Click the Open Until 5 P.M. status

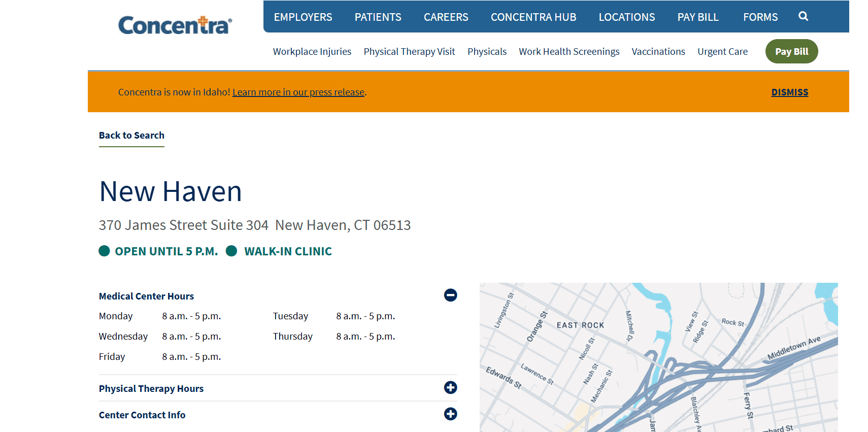point(158,251)
